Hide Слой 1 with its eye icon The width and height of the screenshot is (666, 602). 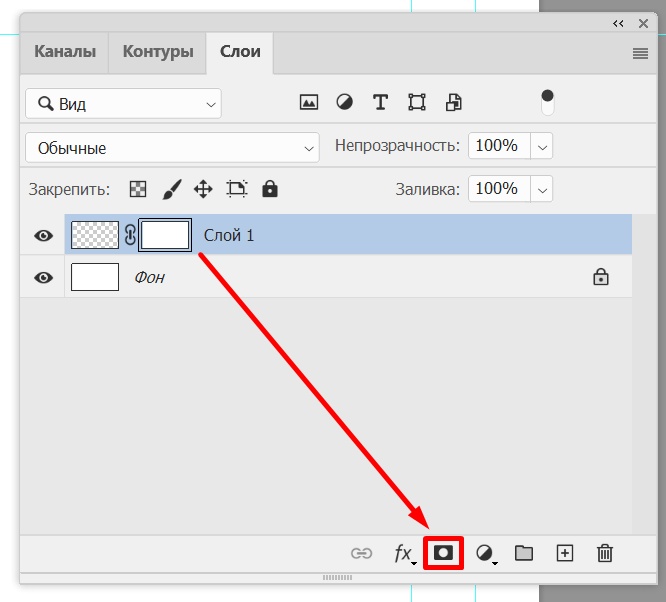[43, 235]
